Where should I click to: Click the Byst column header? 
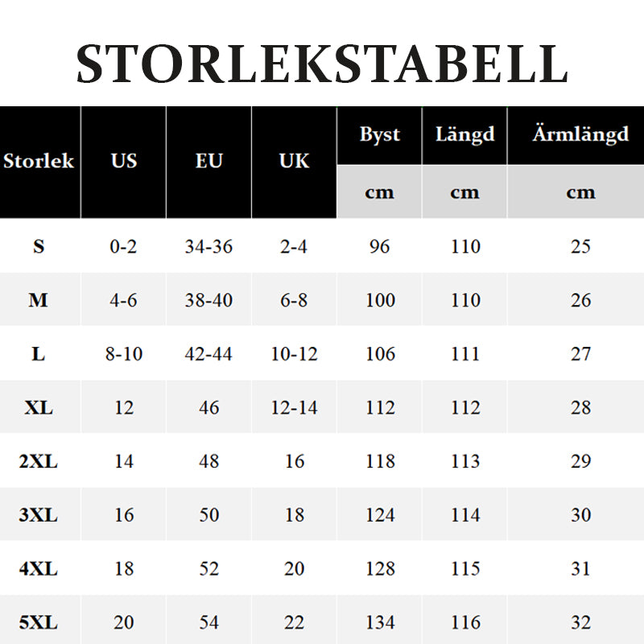coord(379,135)
